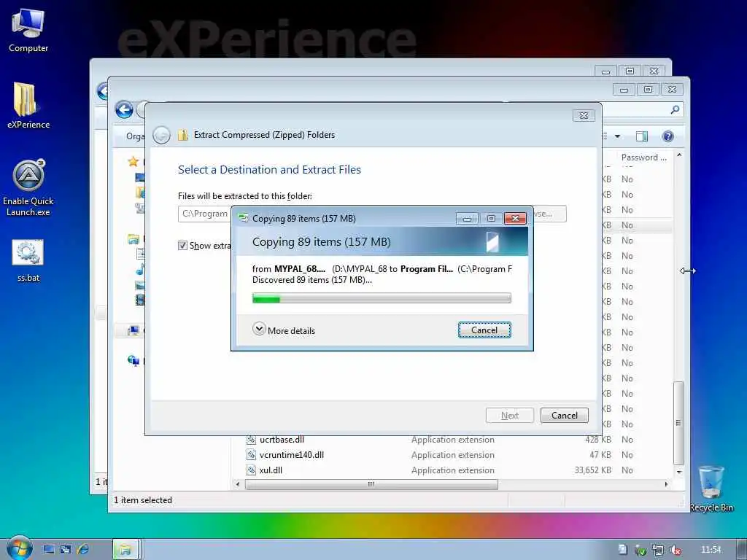The width and height of the screenshot is (747, 560).
Task: Toggle the Explorer preview pane icon
Action: pyautogui.click(x=642, y=136)
